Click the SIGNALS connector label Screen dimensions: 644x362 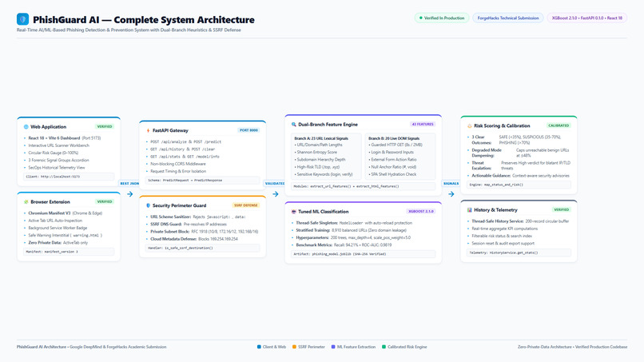click(451, 183)
